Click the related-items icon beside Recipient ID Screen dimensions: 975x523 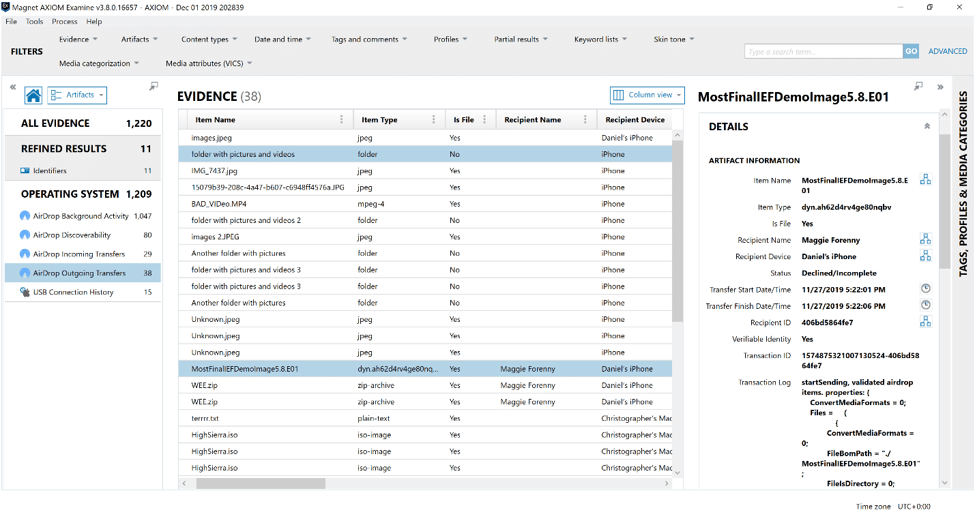point(925,322)
